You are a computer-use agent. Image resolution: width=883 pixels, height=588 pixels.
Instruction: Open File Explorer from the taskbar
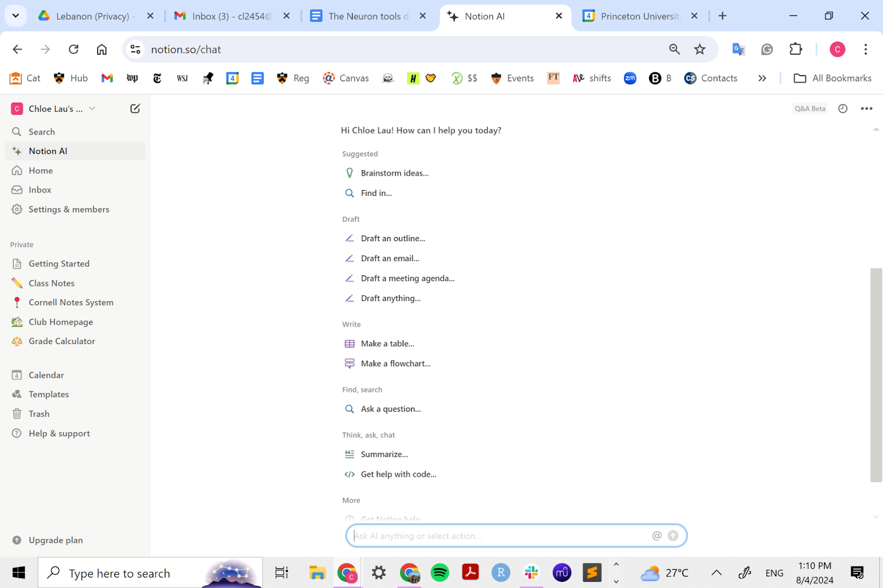click(x=317, y=573)
